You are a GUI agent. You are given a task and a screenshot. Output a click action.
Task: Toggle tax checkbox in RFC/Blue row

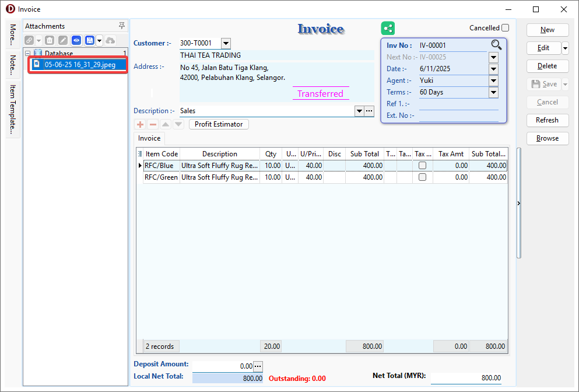pyautogui.click(x=422, y=166)
